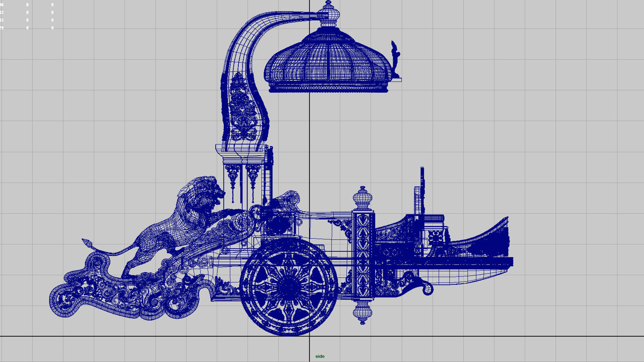
Task: Select the small statue beside the dome
Action: tap(395, 60)
